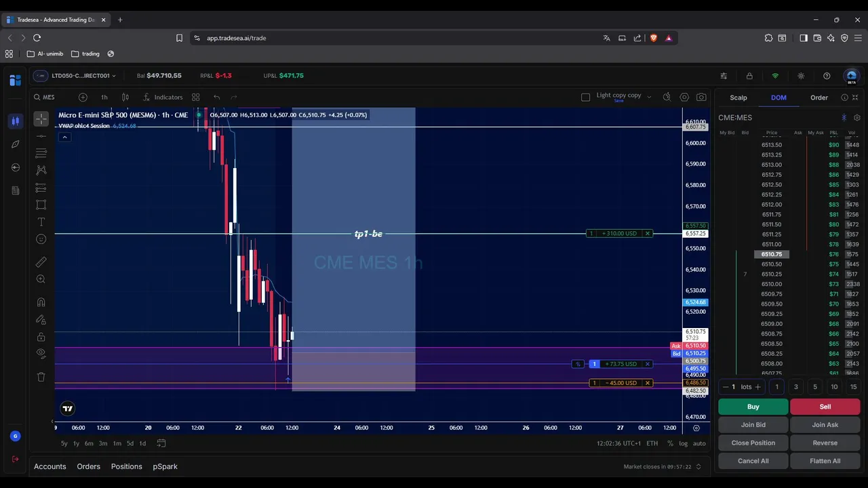Screen dimensions: 868x488
Task: Switch to the Scalp tab
Action: [738, 98]
